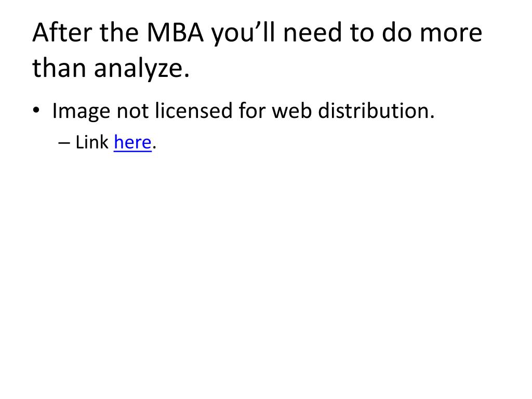The image size is (532, 399).
Task: Click the dash before 'Link'
Action: click(x=64, y=143)
